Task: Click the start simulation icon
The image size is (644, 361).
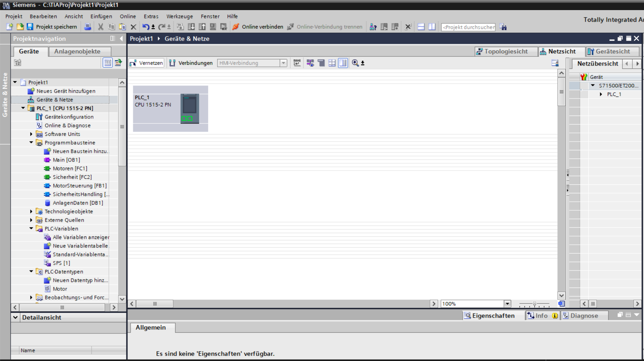Action: click(x=213, y=27)
